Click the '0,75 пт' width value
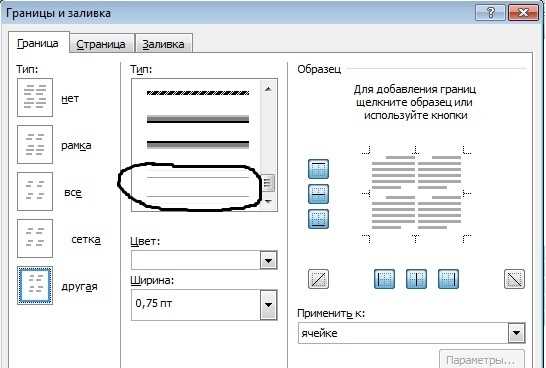This screenshot has height=368, width=546. (154, 303)
